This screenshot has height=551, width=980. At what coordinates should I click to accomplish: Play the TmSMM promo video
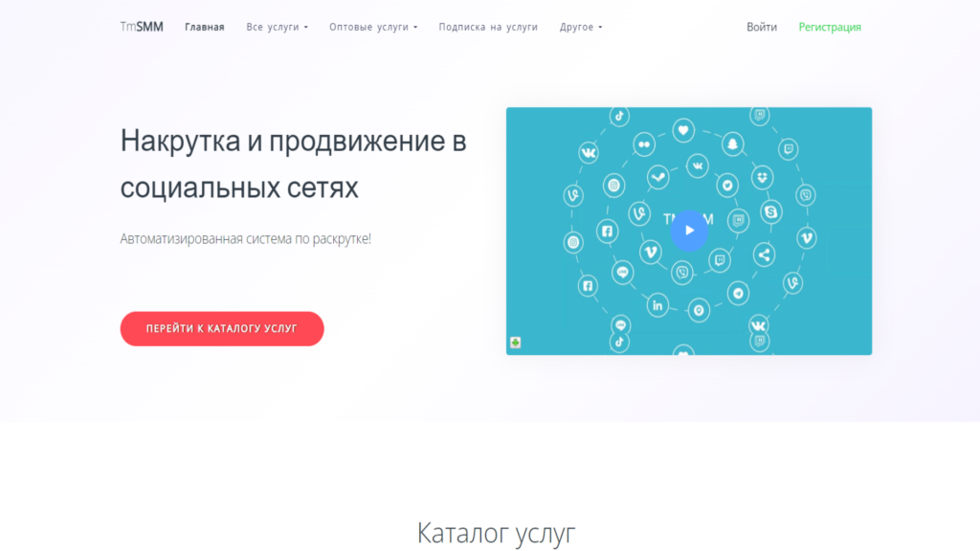pyautogui.click(x=689, y=231)
